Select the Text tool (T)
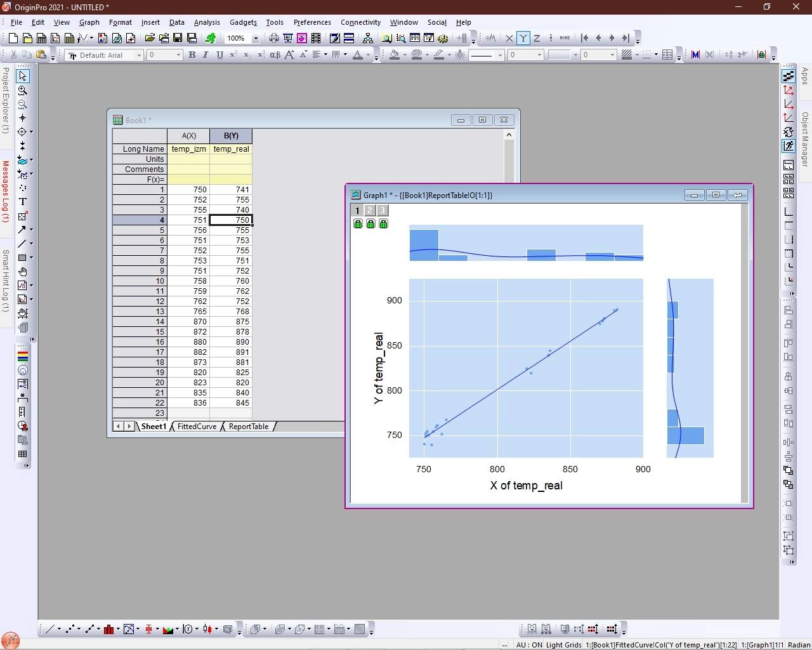 (23, 202)
